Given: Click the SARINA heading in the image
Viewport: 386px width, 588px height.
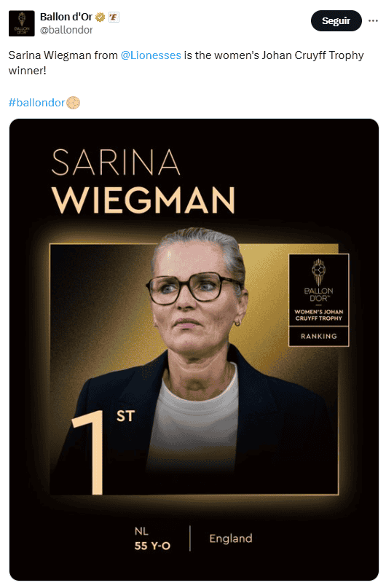Looking at the screenshot, I should (116, 162).
